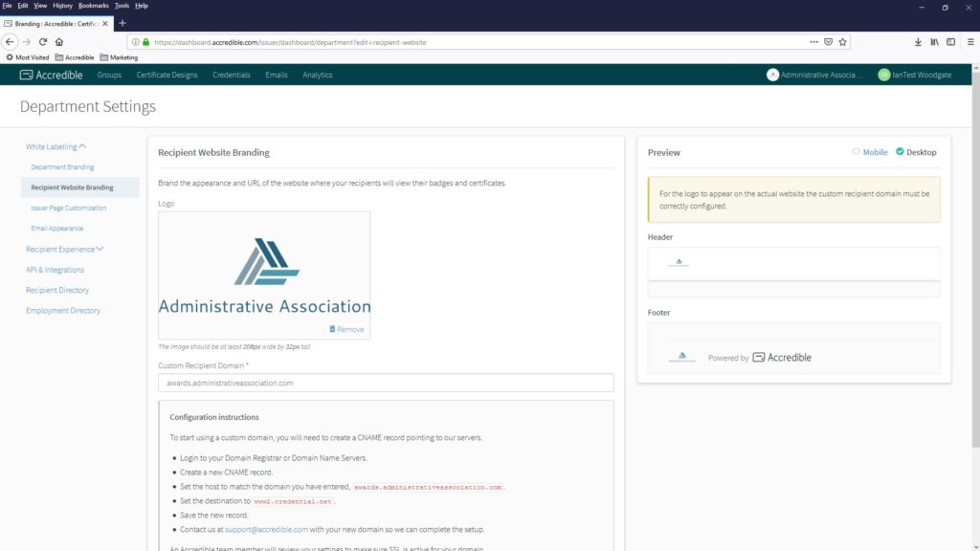This screenshot has width=980, height=551.
Task: Click the Custom Recipient Domain field
Action: click(x=386, y=383)
